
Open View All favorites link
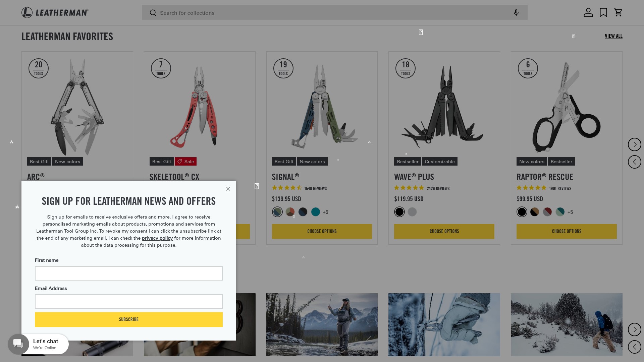pyautogui.click(x=613, y=36)
